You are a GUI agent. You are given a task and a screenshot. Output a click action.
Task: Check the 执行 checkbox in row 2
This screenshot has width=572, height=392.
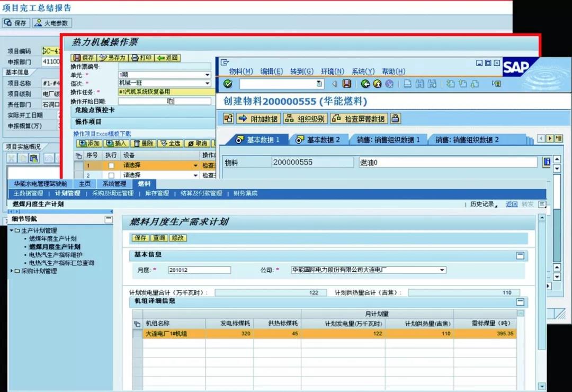click(111, 175)
